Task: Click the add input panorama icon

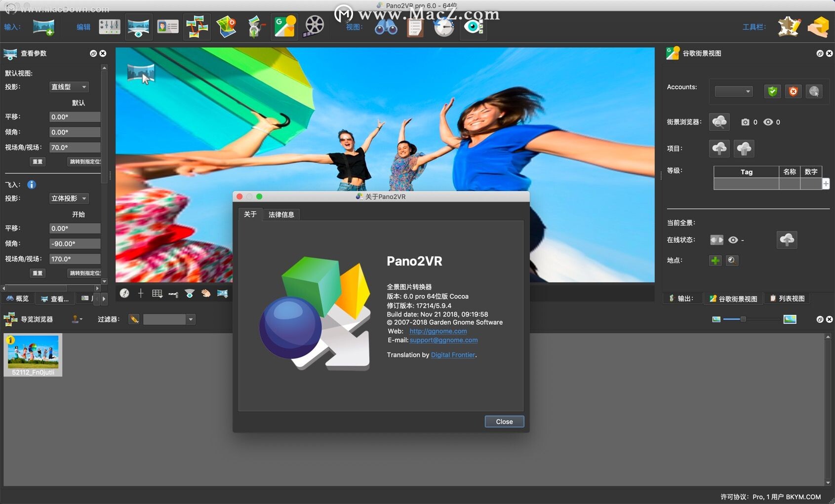Action: 43,27
